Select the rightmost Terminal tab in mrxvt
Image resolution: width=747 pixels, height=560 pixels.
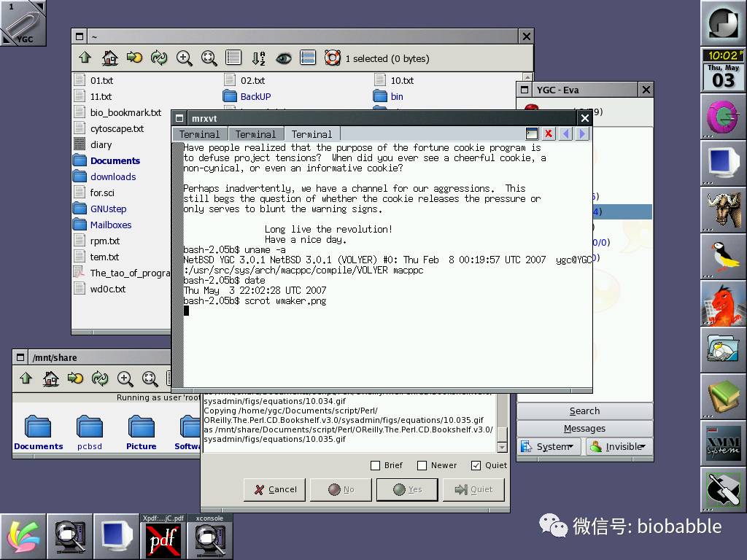click(x=311, y=134)
